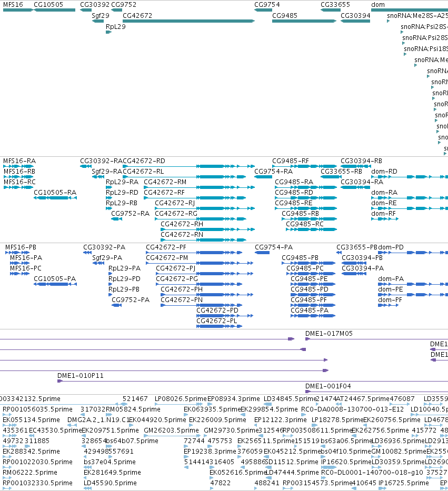This screenshot has width=448, height=491.
Task: Click BAC clone DME1-017M05
Action: click(329, 334)
